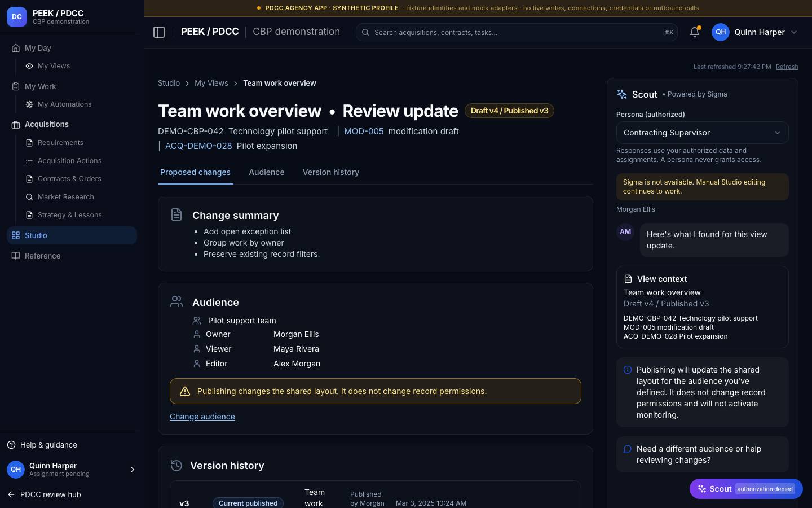Click Contracts & Orders document icon
This screenshot has height=508, width=812.
click(x=29, y=179)
